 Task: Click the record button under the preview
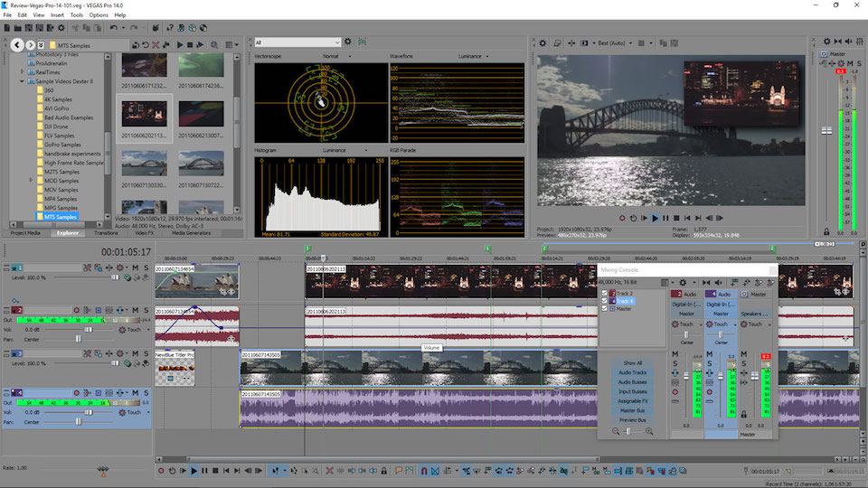point(622,218)
